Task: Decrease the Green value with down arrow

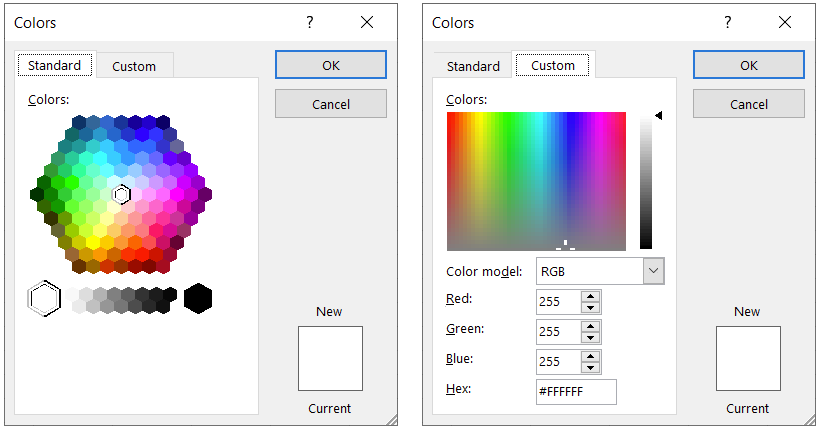Action: 591,337
